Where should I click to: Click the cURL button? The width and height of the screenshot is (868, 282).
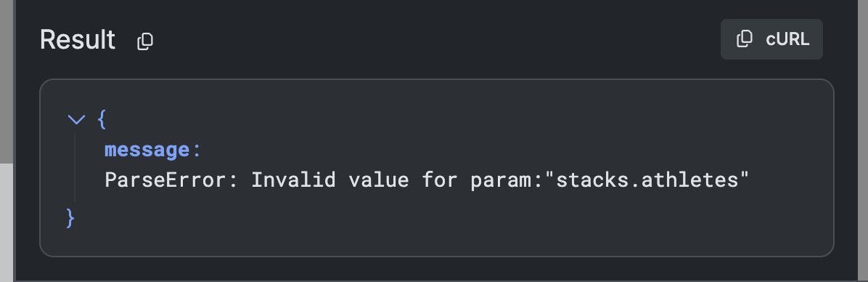pyautogui.click(x=771, y=39)
